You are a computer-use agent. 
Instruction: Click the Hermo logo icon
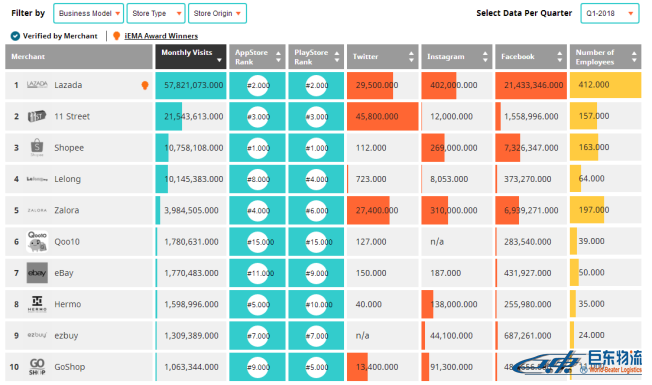(x=37, y=304)
